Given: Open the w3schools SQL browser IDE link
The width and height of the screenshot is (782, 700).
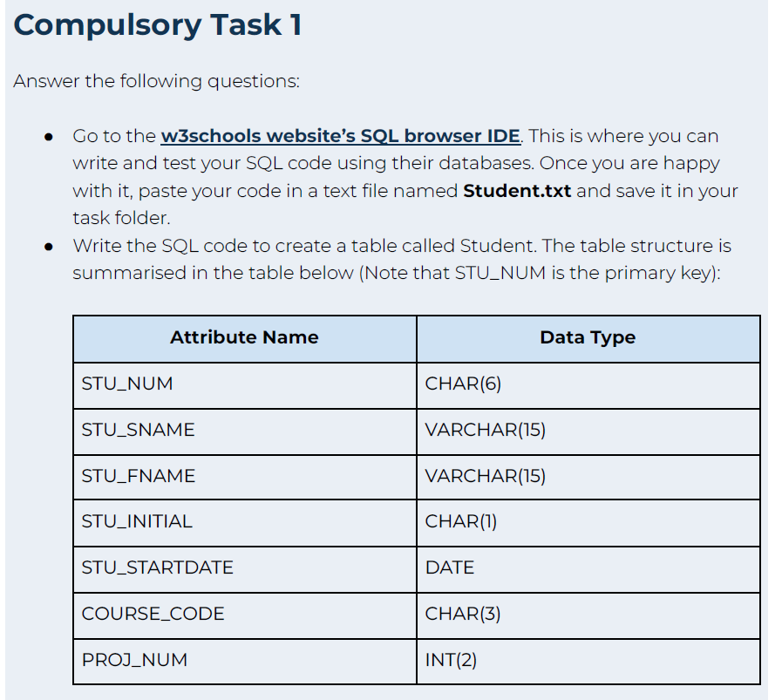Looking at the screenshot, I should click(x=340, y=136).
